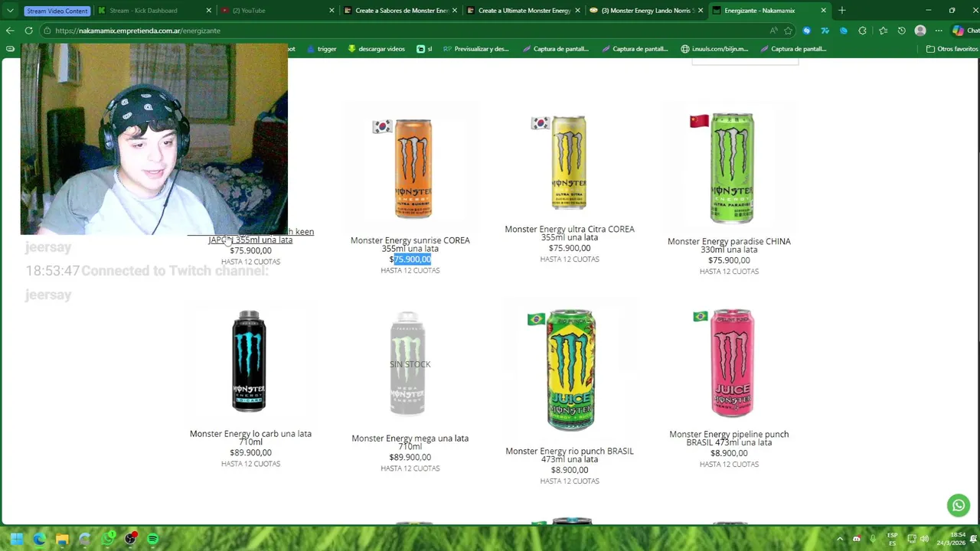Close the Stream - Kick Dashboard tab
The width and height of the screenshot is (980, 551).
pyautogui.click(x=208, y=11)
